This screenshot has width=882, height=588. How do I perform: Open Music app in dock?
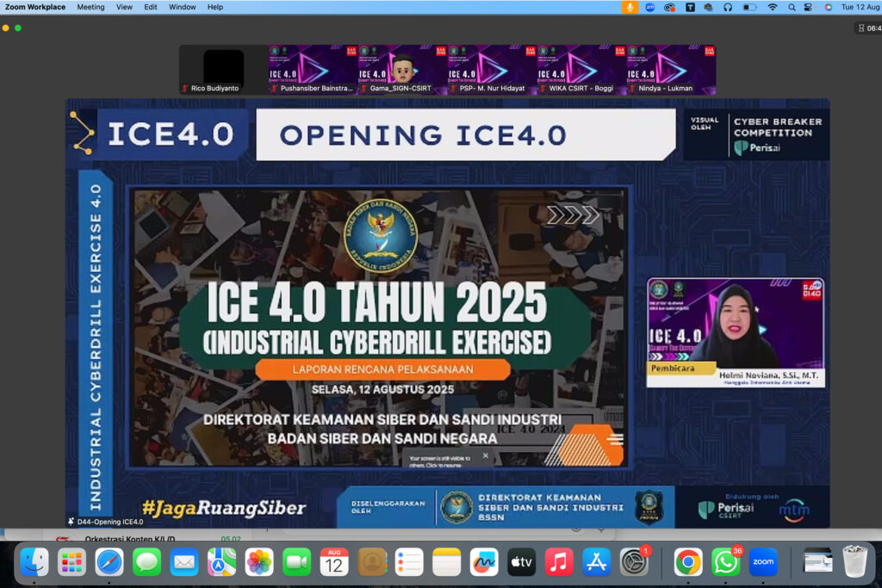pos(559,562)
